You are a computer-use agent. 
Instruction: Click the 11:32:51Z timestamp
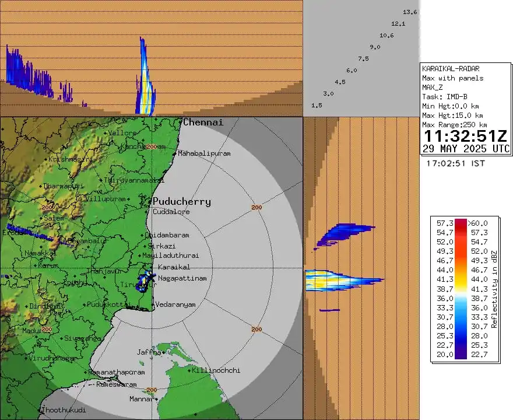click(x=465, y=136)
